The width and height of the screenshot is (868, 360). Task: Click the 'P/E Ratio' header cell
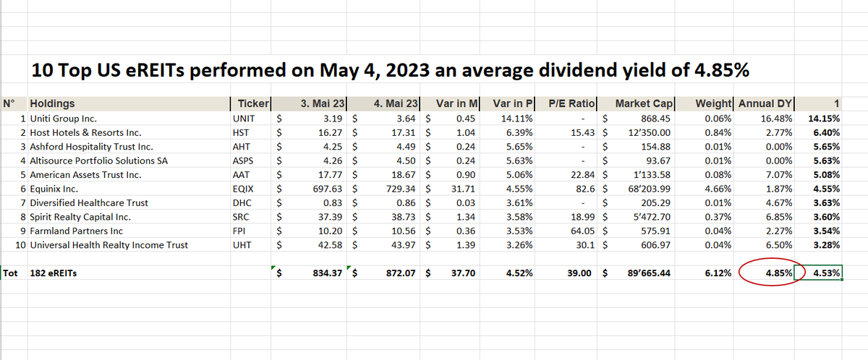pyautogui.click(x=567, y=103)
